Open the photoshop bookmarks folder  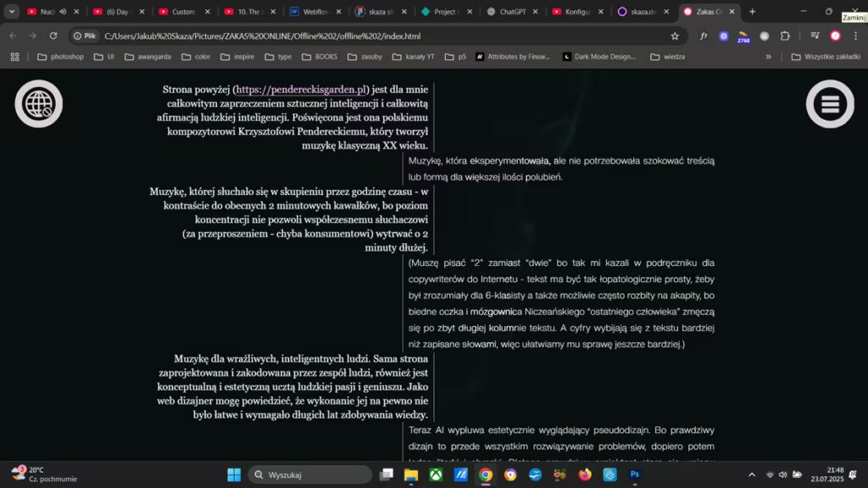click(x=60, y=57)
